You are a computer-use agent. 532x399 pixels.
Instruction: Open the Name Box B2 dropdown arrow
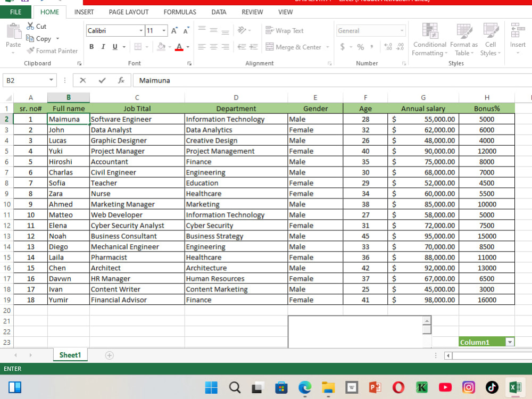pyautogui.click(x=51, y=80)
